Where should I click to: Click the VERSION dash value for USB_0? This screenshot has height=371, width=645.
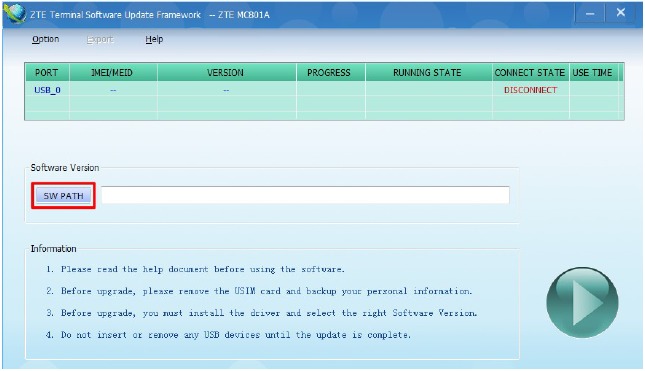click(226, 90)
